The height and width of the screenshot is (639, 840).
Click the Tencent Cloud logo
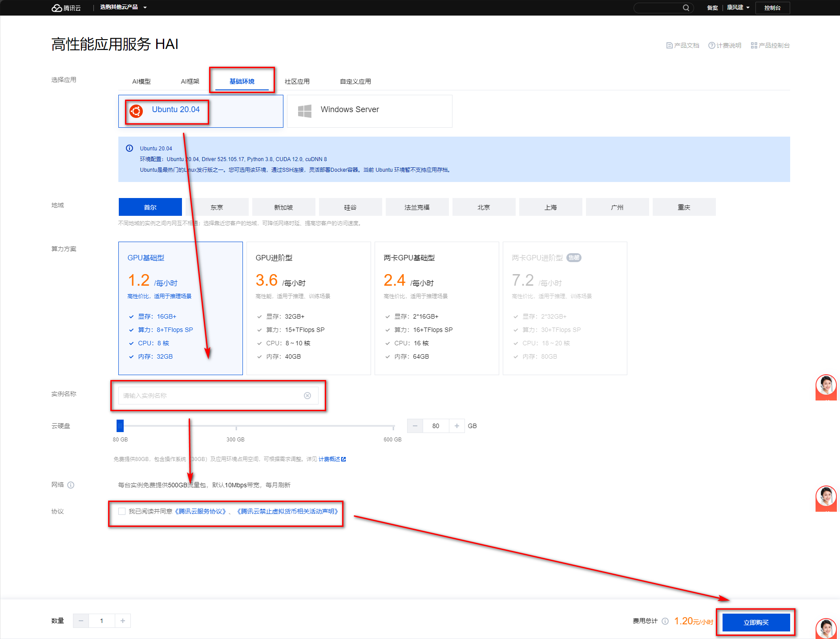pyautogui.click(x=66, y=8)
